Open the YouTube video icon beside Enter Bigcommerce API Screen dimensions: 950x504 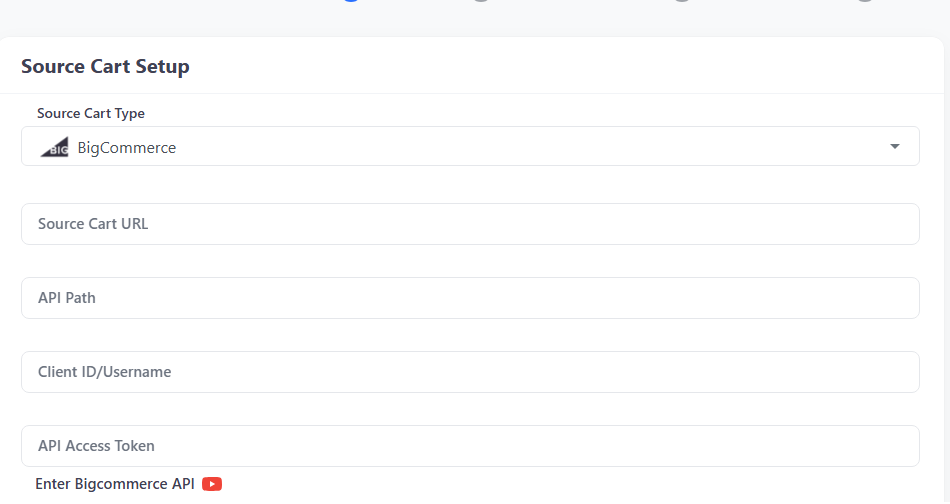pyautogui.click(x=211, y=484)
